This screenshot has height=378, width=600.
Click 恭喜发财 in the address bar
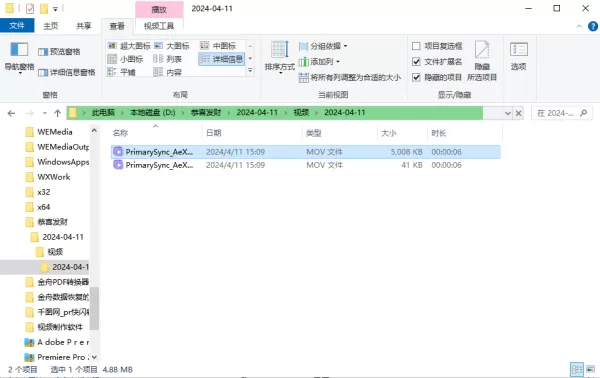pos(206,112)
